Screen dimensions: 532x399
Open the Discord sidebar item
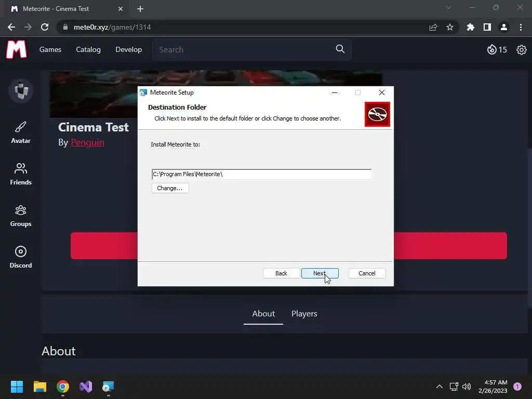21,257
